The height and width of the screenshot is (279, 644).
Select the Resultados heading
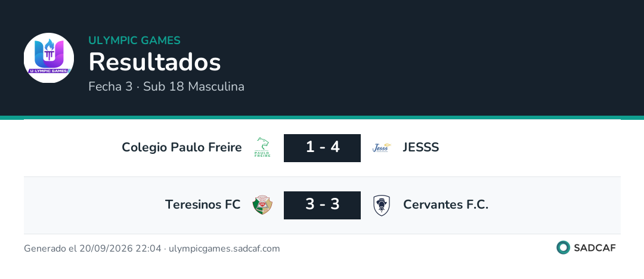(155, 62)
